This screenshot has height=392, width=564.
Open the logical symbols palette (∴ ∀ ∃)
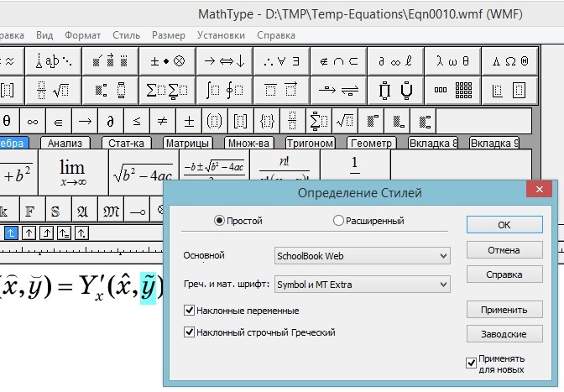(x=281, y=60)
